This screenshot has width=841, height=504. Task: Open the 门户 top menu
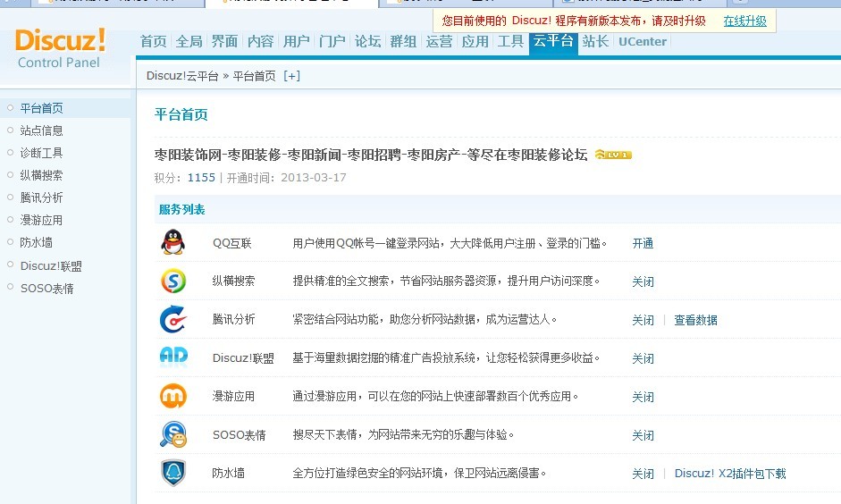332,41
